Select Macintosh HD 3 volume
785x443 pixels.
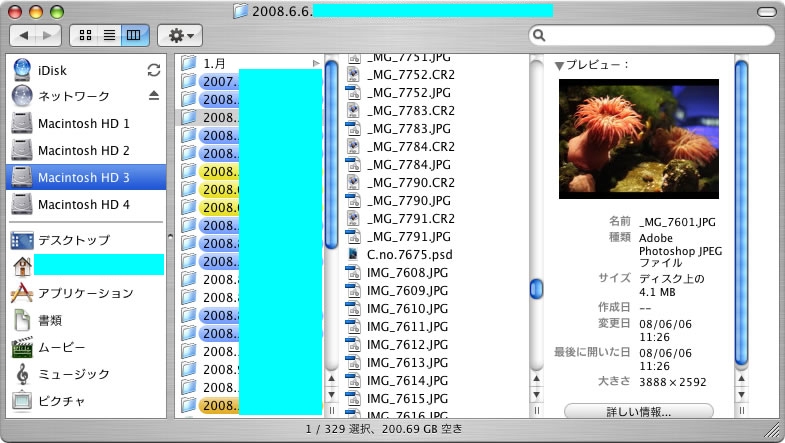86,177
